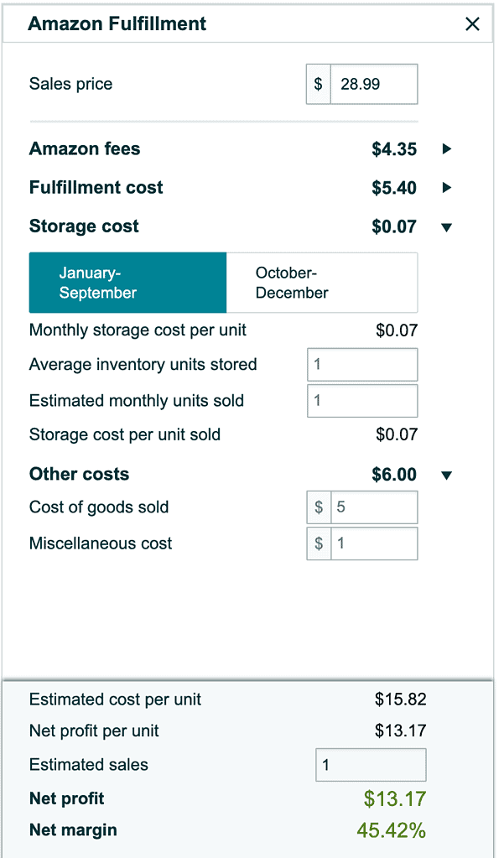Expand the Amazon fees arrow

446,149
